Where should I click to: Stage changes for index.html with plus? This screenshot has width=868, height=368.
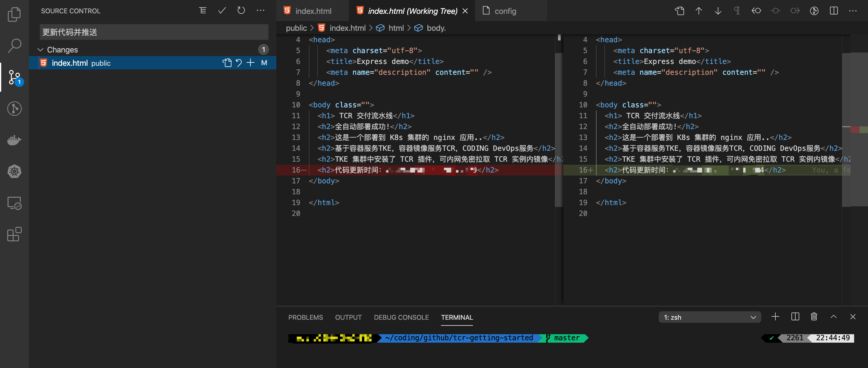point(250,63)
